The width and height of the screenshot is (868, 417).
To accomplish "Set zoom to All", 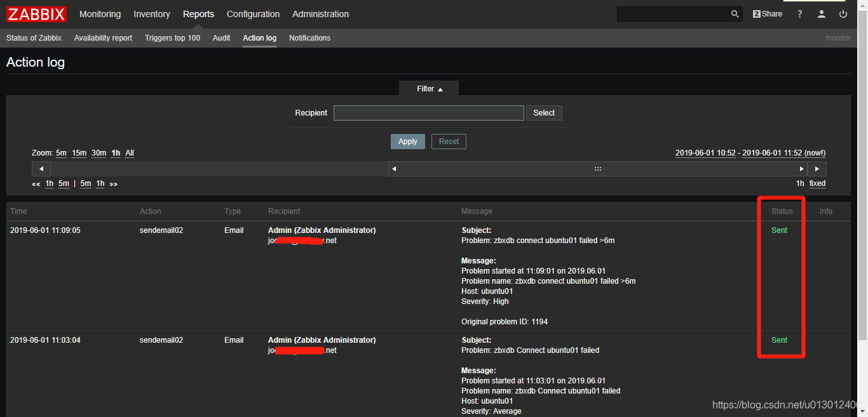I will (130, 153).
